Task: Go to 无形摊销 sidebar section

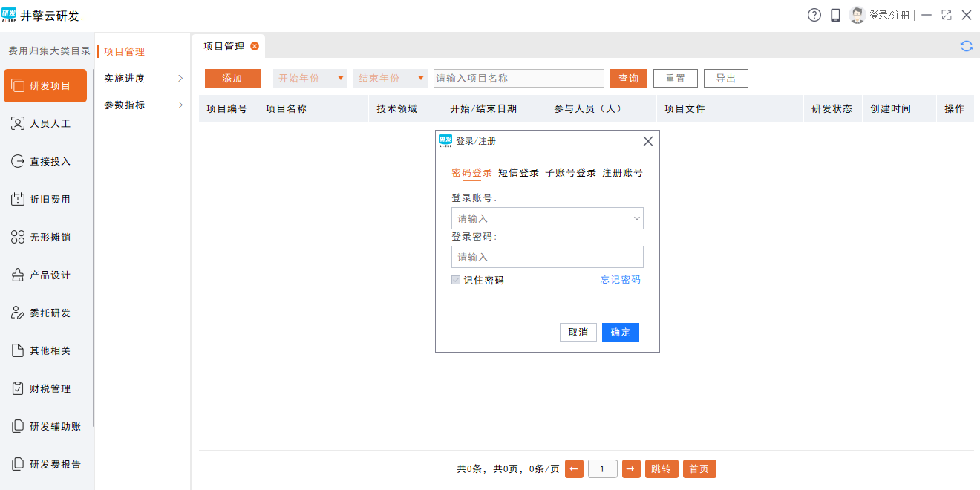Action: 49,237
